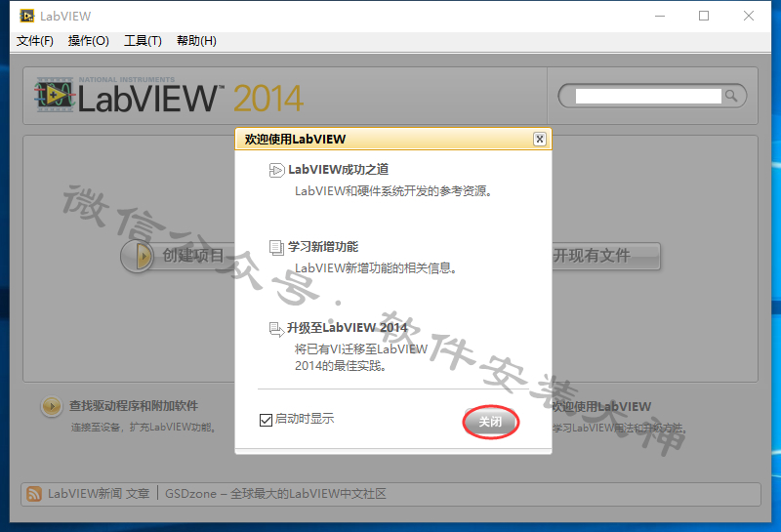Open the 操作(O) menu
781x532 pixels.
click(88, 41)
